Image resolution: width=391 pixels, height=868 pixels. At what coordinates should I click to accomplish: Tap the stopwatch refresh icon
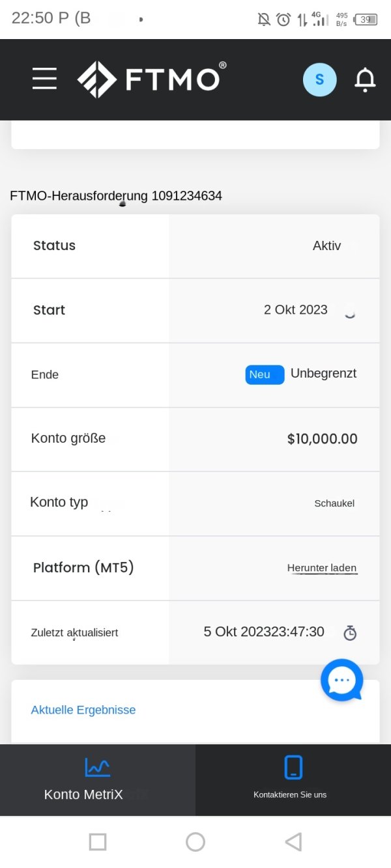pyautogui.click(x=350, y=632)
